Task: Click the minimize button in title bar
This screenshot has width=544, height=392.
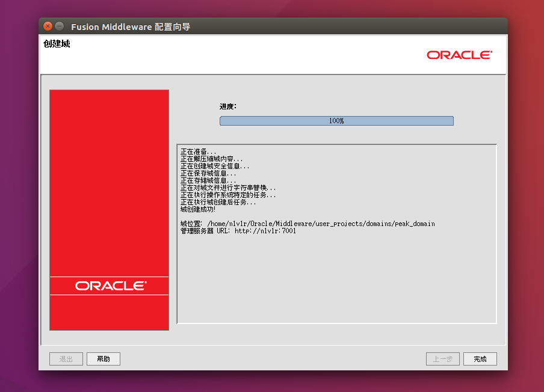Action: tap(58, 26)
